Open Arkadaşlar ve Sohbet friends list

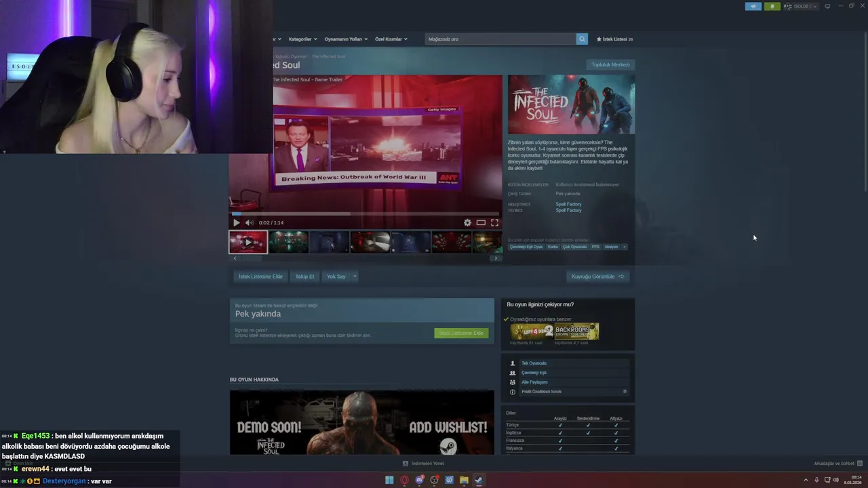tap(838, 464)
